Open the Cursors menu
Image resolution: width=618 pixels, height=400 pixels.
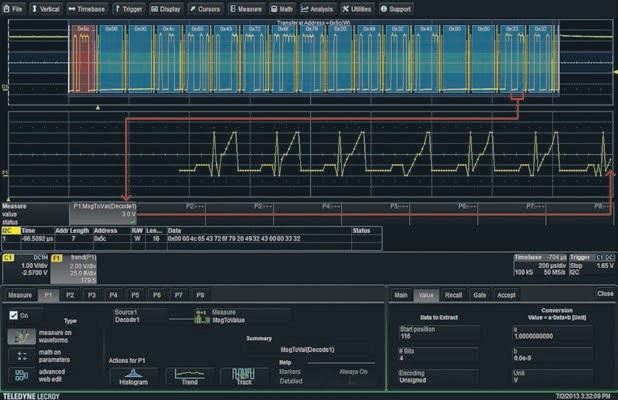tap(205, 9)
